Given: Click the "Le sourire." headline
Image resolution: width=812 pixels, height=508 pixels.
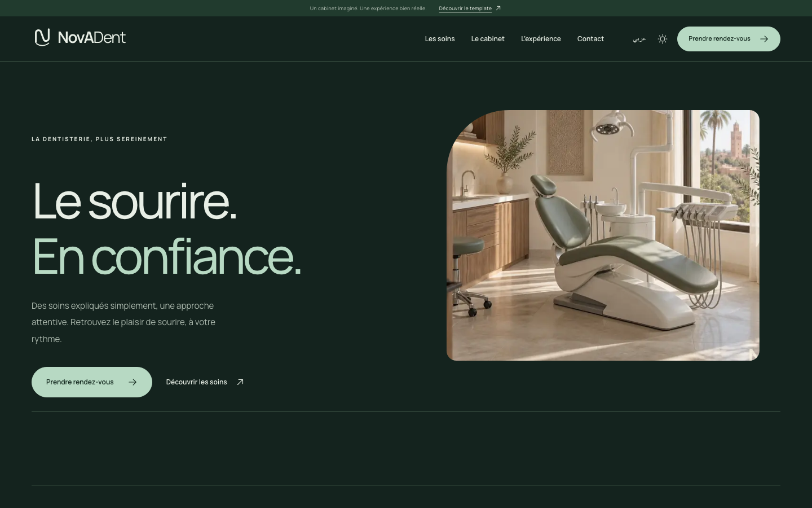Looking at the screenshot, I should coord(134,201).
